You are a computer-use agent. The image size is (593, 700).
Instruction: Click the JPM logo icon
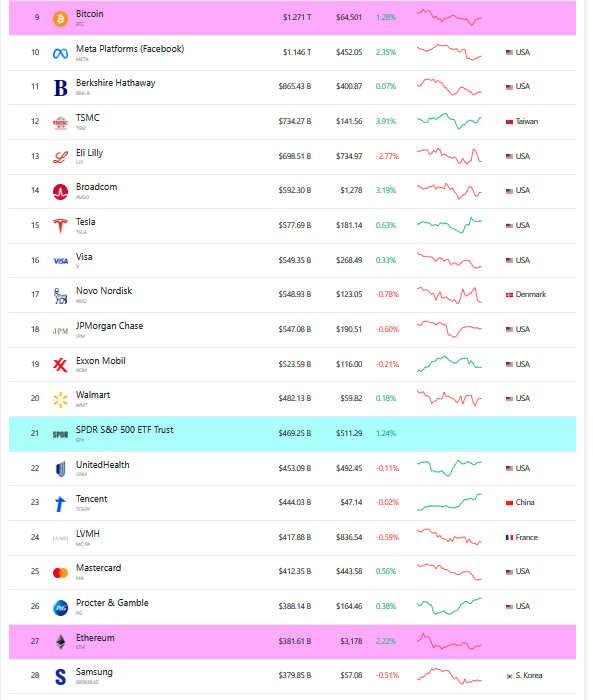[x=60, y=331]
